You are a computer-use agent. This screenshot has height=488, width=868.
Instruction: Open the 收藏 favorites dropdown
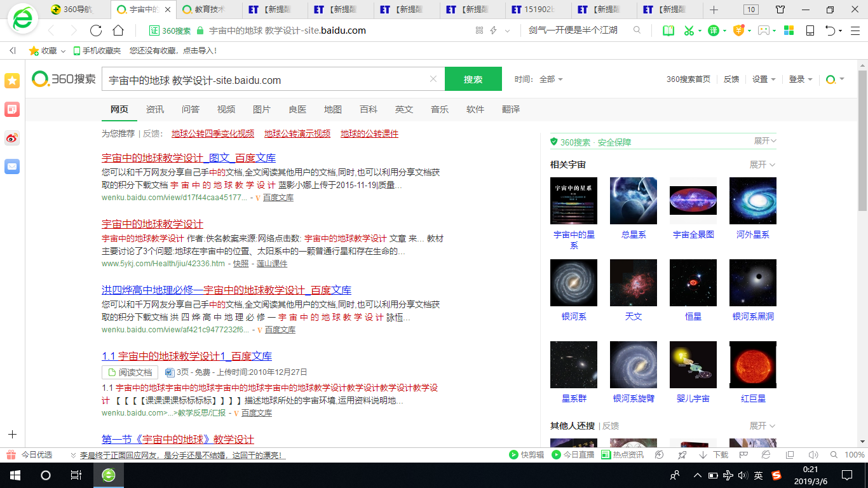tap(48, 51)
